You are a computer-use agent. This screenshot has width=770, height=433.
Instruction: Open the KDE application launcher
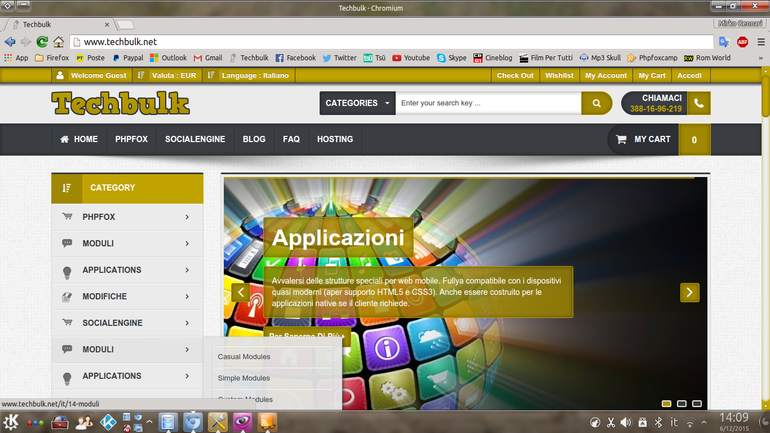pyautogui.click(x=11, y=422)
